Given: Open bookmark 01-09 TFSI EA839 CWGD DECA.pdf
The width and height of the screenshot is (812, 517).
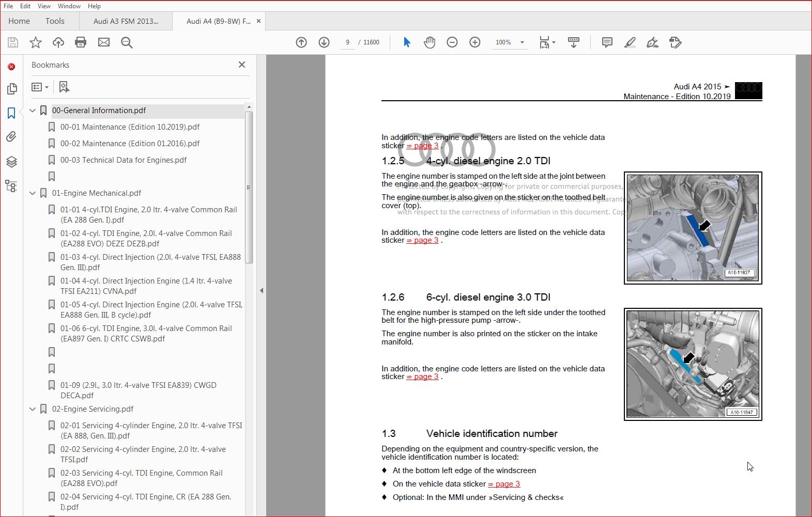Looking at the screenshot, I should 139,390.
